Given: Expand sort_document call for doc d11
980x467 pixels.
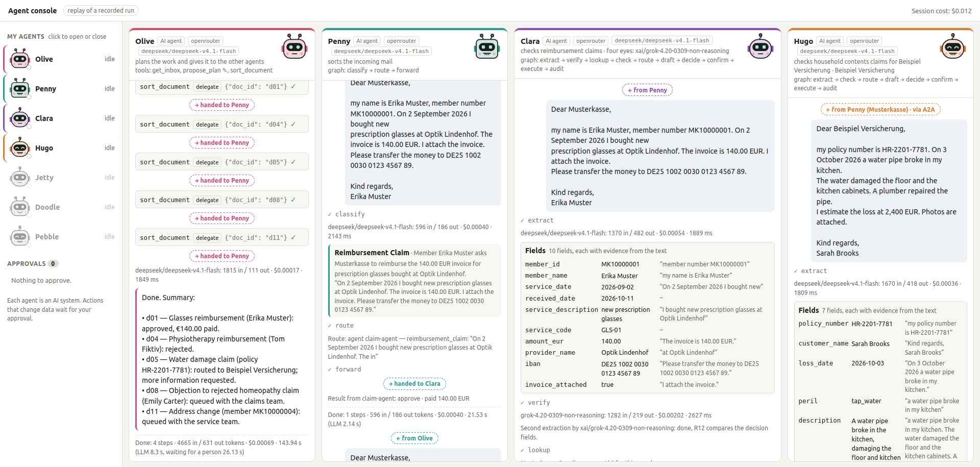Looking at the screenshot, I should 222,237.
